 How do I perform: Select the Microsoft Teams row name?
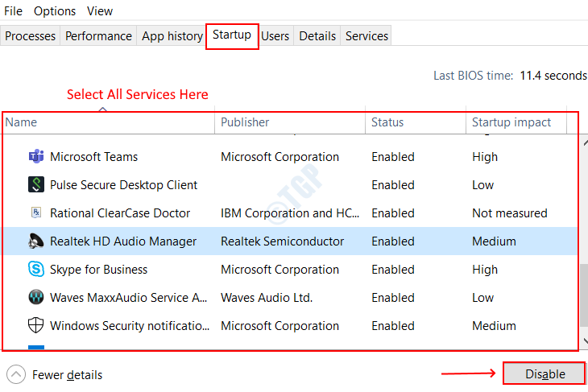[93, 157]
